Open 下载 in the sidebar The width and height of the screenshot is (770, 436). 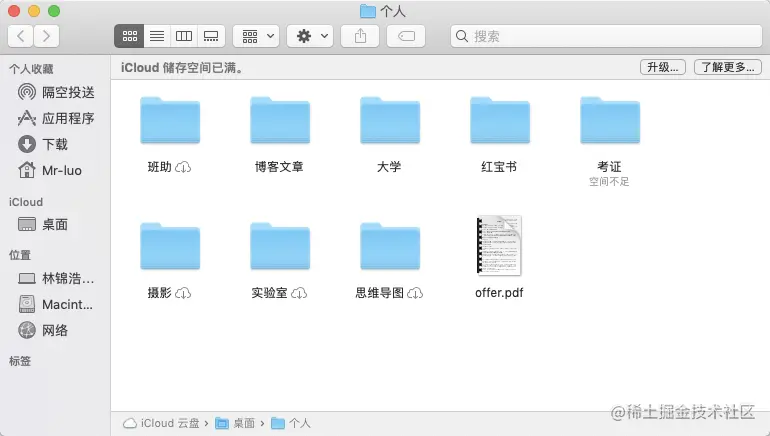tap(43, 144)
